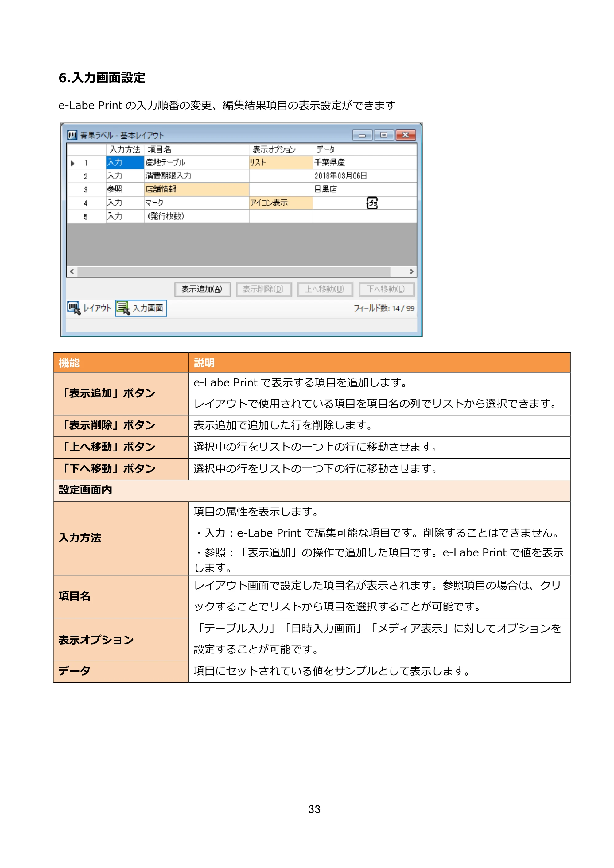Minimize the 青果ラベル window
The width and height of the screenshot is (614, 868).
pyautogui.click(x=362, y=135)
